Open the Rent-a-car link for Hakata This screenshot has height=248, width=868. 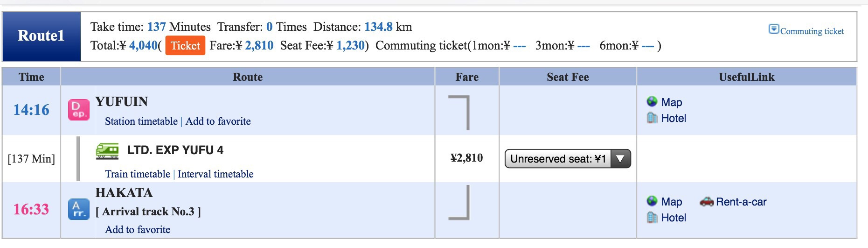tap(741, 202)
